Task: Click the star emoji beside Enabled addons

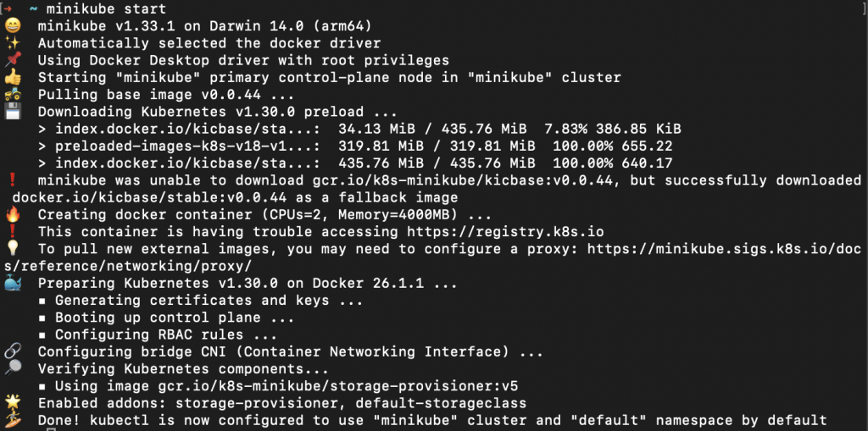Action: 12,403
